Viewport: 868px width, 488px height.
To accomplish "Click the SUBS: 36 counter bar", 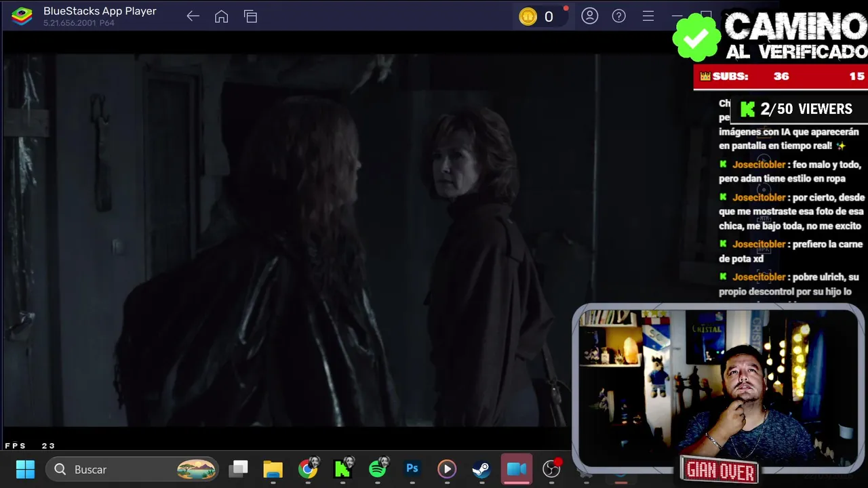I will pos(781,77).
